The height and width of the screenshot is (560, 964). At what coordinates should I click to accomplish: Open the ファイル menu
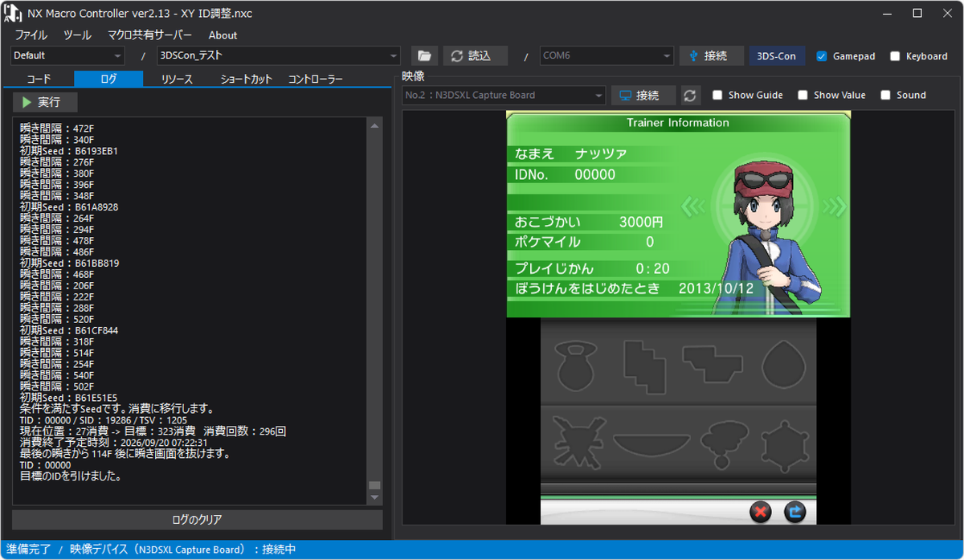click(x=31, y=35)
